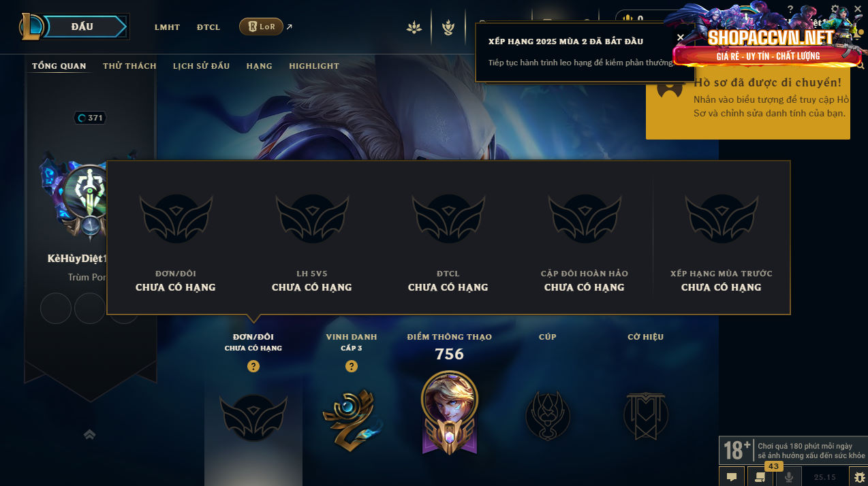Switch to the Lịch Sử Đấu tab
This screenshot has height=486, width=868.
pyautogui.click(x=201, y=66)
